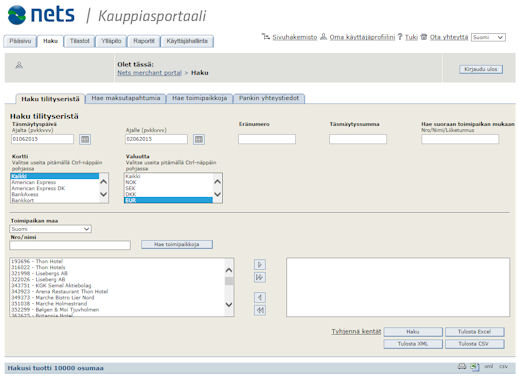The image size is (518, 376).
Task: Click the question mark help icon
Action: point(400,37)
